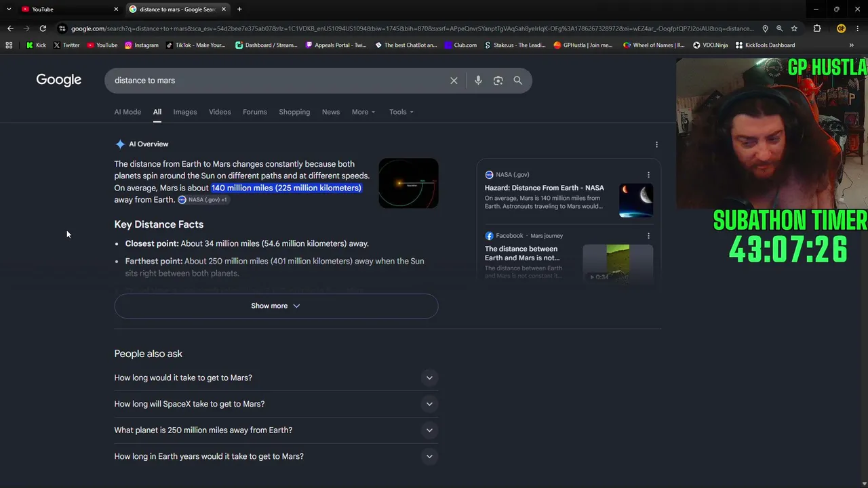Click the Google logo

click(x=59, y=80)
